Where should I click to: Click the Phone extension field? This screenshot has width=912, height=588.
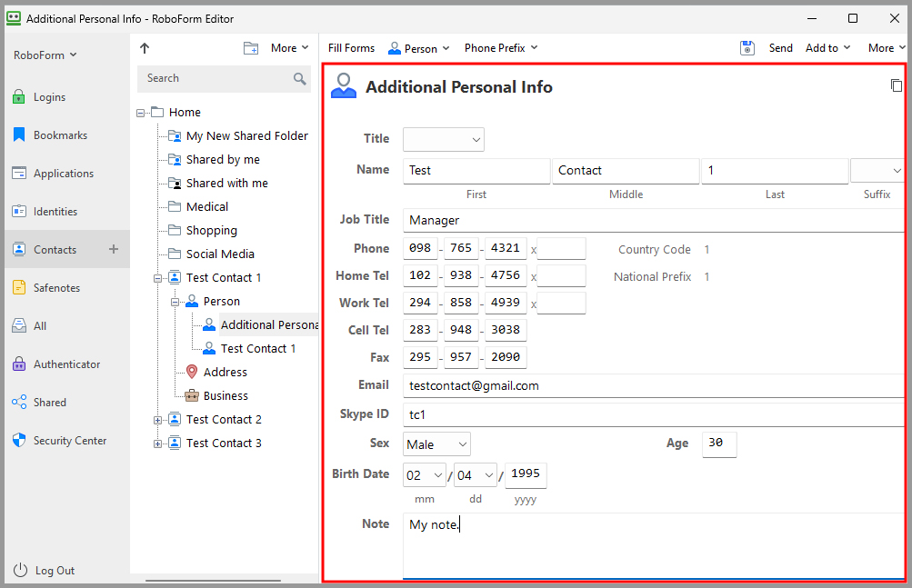pos(561,248)
